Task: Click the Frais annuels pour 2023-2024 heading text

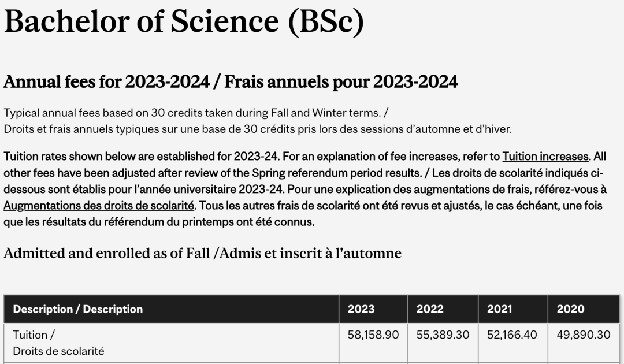Action: [x=341, y=82]
